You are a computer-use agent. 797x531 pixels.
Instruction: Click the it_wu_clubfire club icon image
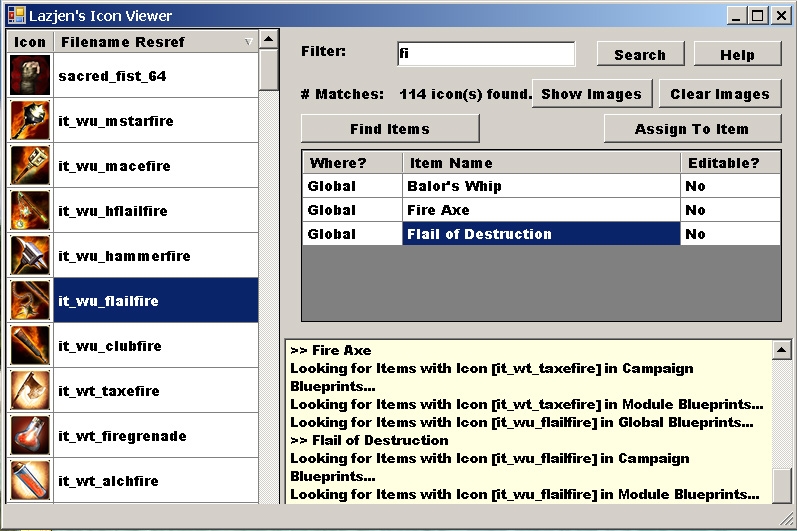30,346
